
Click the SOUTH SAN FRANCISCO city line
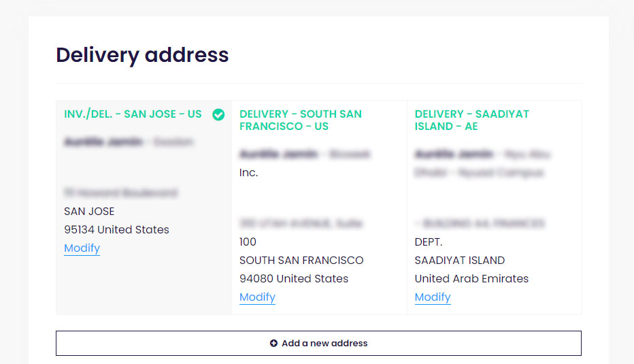[x=301, y=260]
